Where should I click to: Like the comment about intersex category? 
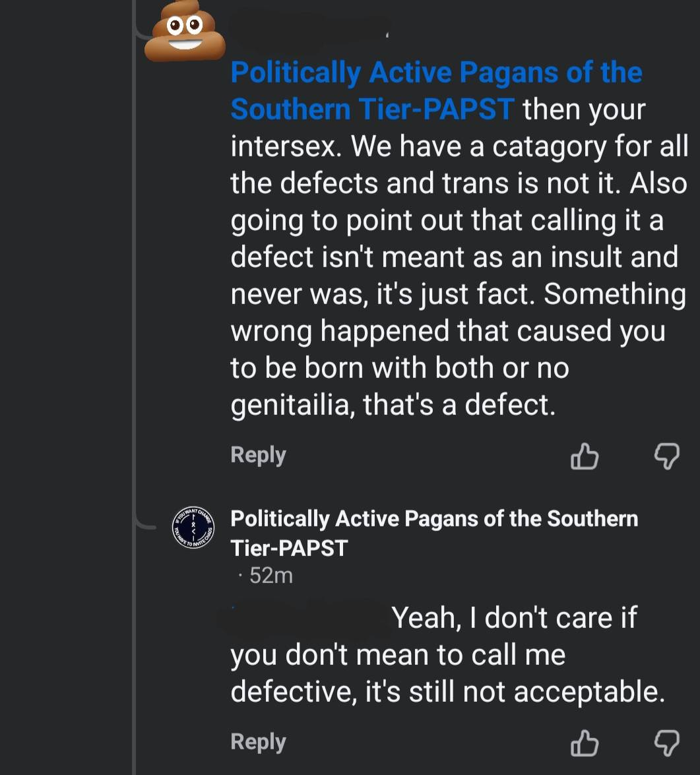point(585,456)
